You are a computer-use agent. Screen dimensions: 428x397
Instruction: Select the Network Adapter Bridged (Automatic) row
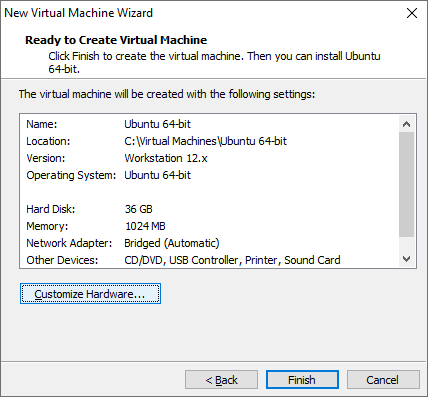[209, 243]
